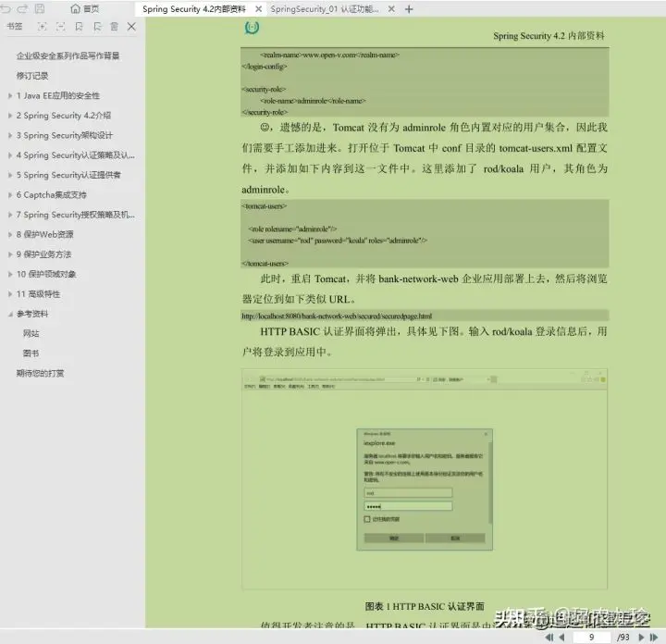Click the add bookmark icon

pyautogui.click(x=79, y=26)
